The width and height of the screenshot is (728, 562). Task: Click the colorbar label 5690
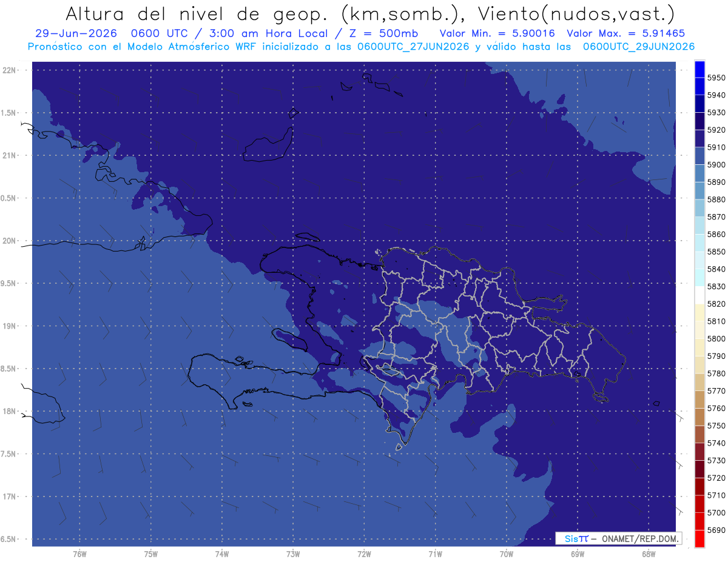point(716,530)
